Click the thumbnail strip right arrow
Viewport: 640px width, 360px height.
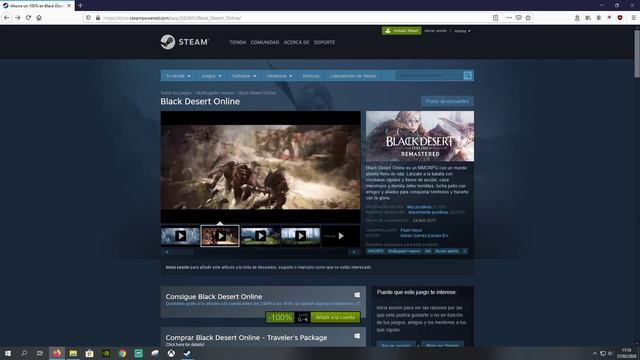354,252
